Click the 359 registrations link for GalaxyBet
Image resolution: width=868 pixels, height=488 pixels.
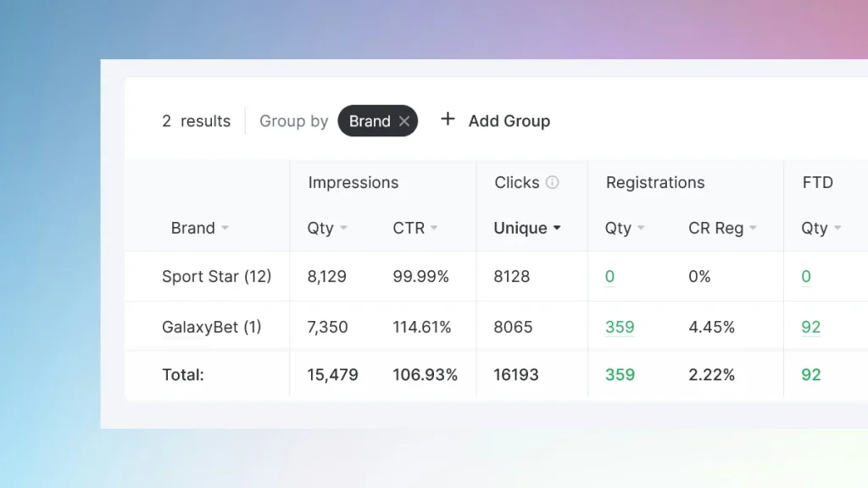click(x=620, y=325)
